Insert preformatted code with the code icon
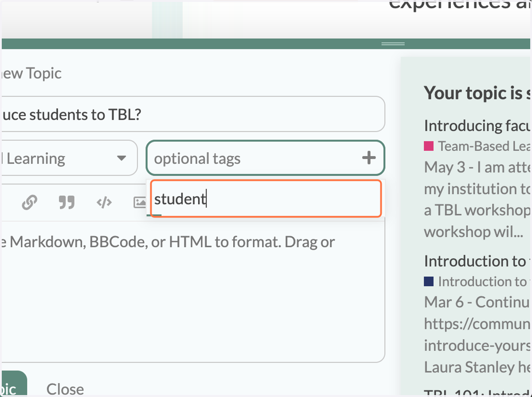The image size is (532, 397). coord(104,202)
